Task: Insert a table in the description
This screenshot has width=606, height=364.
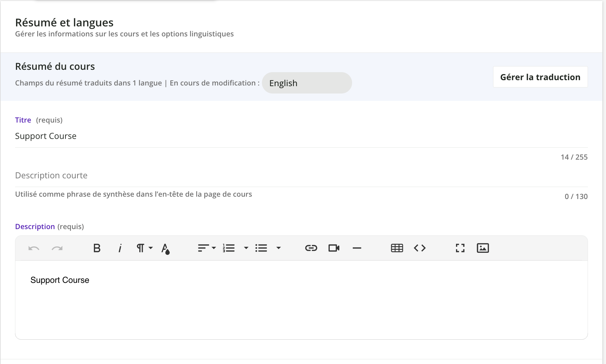Action: tap(397, 248)
